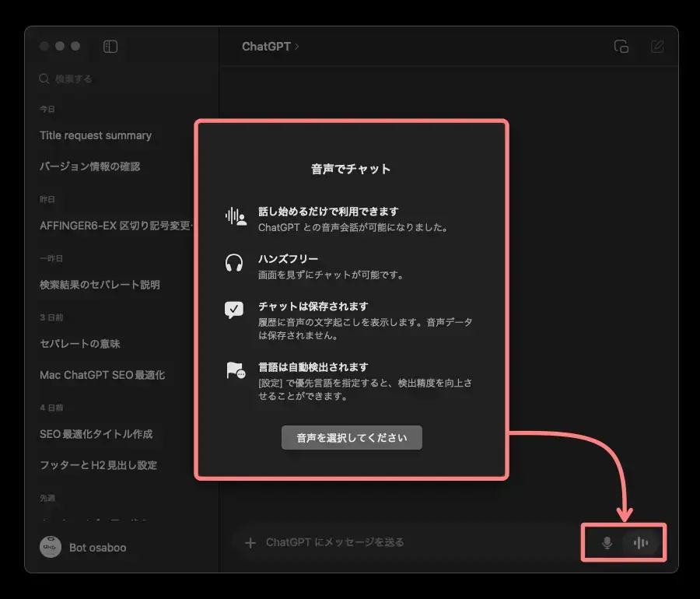Open the Mac ChatGPT SEO最適化 chat
This screenshot has height=599, width=700.
pos(102,375)
